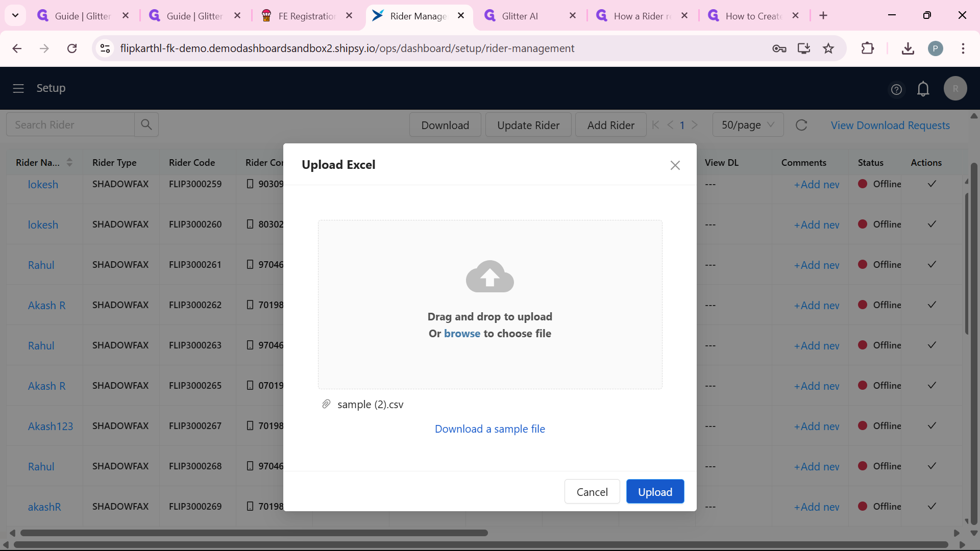Open the site information icon
Screen dimensions: 980x551
pyautogui.click(x=105, y=48)
